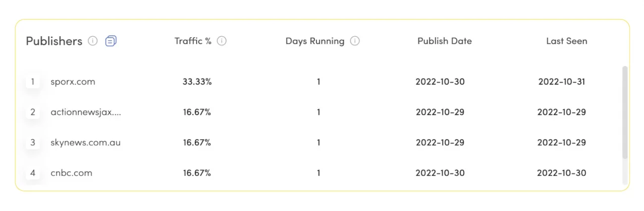Click the 33.33% traffic value for sporx.com
This screenshot has height=211, width=644.
[x=197, y=82]
